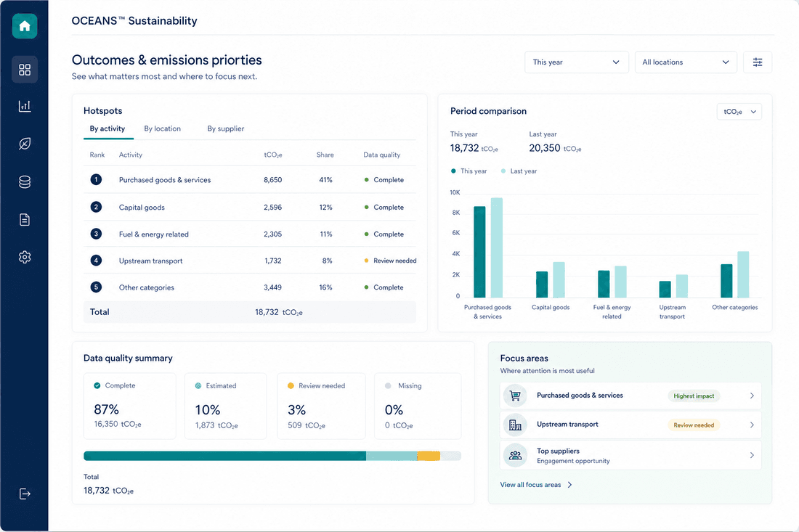
Task: Click the Estimated status icon
Action: pyautogui.click(x=198, y=386)
